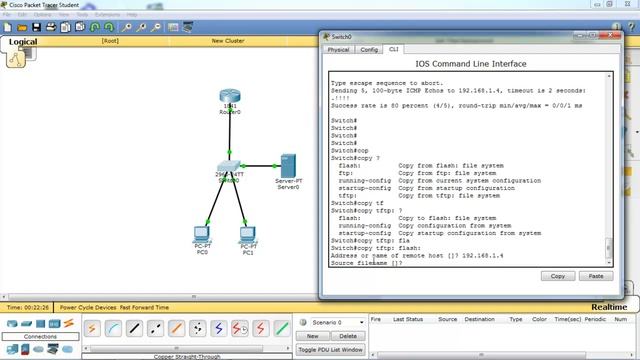Select PC1 on the workspace

(x=248, y=235)
